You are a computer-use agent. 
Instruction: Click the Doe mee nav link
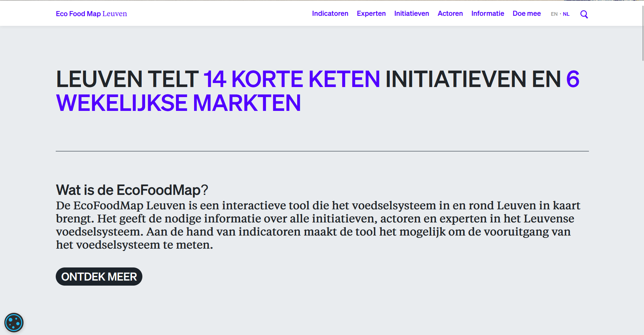click(x=526, y=13)
